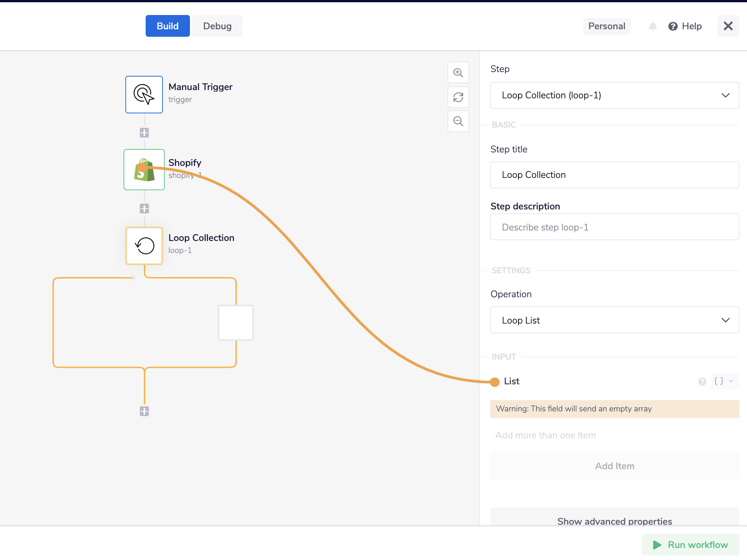Click the Run workflow button
Viewport: 747px width, 560px height.
point(690,545)
